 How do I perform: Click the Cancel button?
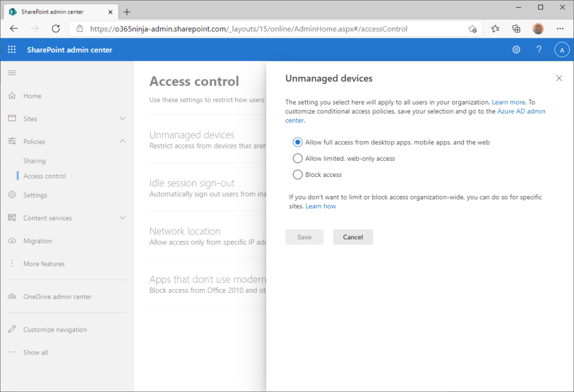[353, 237]
